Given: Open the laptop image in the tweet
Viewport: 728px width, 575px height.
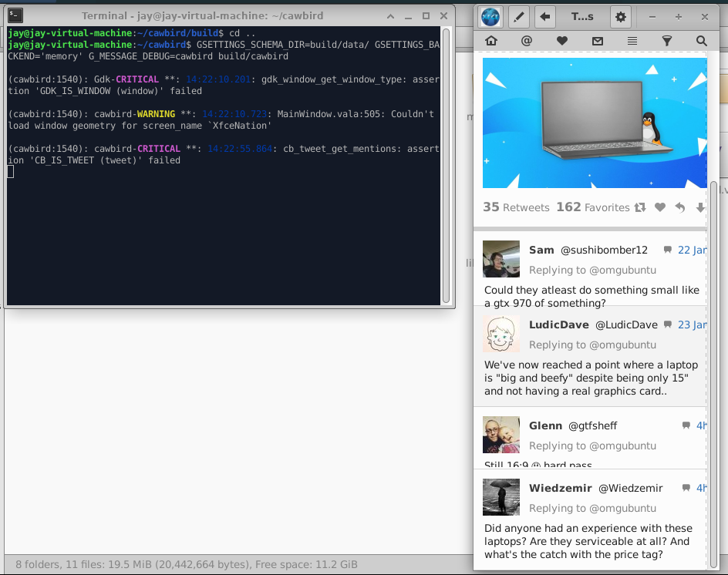Looking at the screenshot, I should [595, 123].
